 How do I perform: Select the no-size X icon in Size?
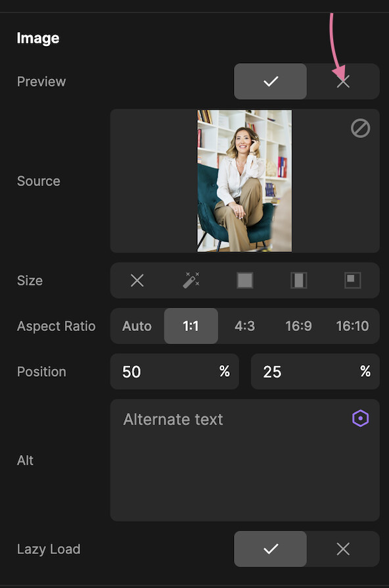(137, 280)
